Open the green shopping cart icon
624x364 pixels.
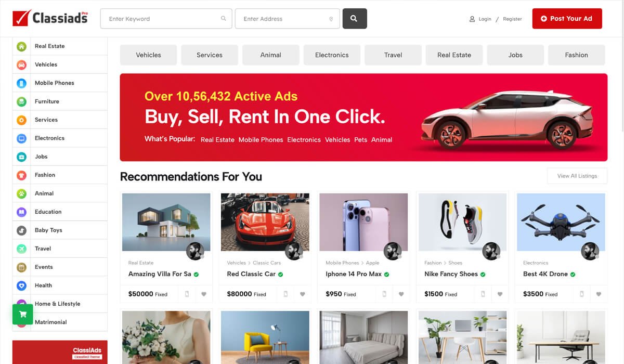tap(23, 315)
